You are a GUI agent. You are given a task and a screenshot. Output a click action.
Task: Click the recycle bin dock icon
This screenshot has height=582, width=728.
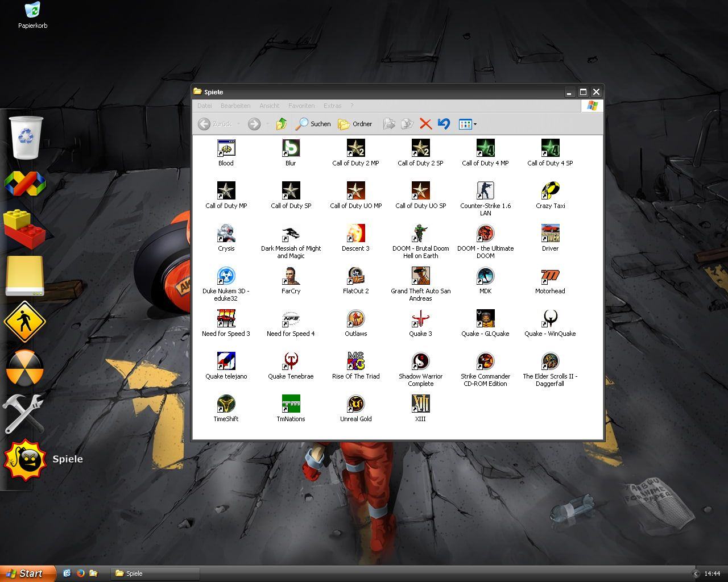click(26, 138)
